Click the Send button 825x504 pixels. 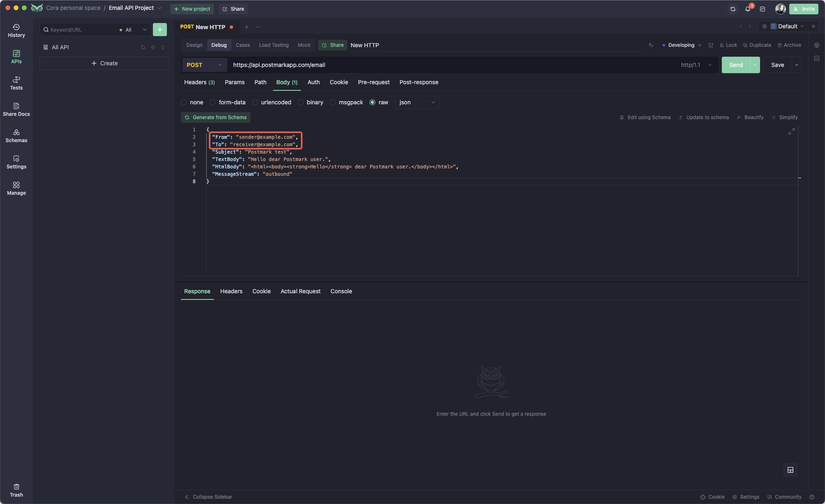tap(736, 65)
